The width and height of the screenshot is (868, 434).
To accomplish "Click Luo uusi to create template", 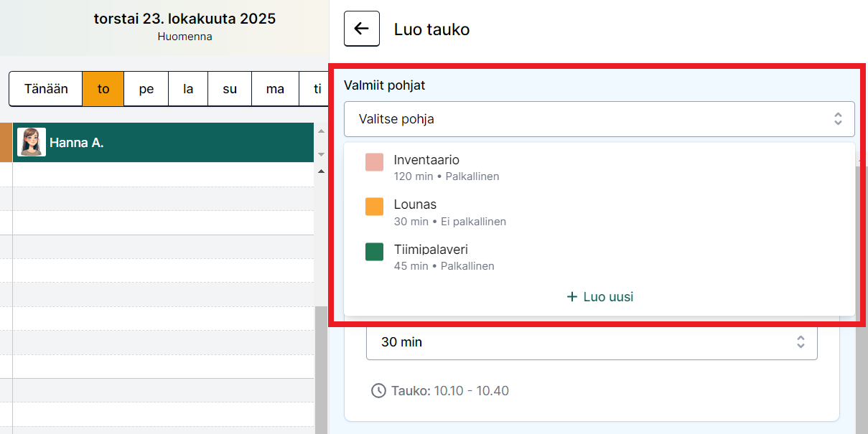I will coord(607,297).
